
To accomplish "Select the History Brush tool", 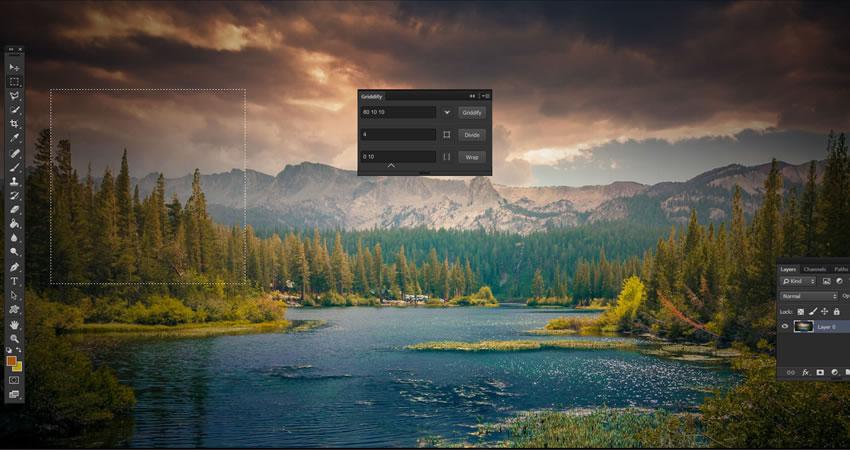I will (x=14, y=196).
